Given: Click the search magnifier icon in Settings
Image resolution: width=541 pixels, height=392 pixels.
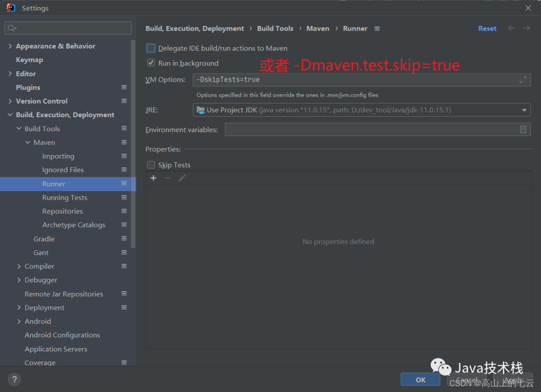Looking at the screenshot, I should click(12, 28).
